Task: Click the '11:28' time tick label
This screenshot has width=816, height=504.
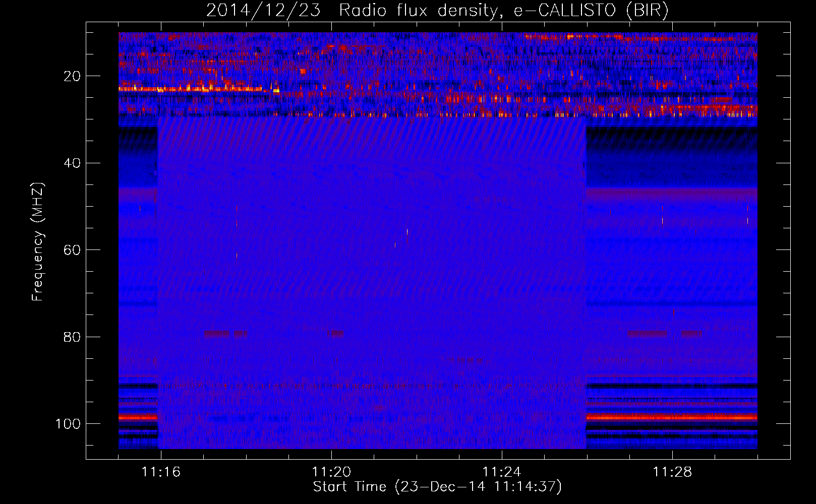Action: click(x=672, y=472)
